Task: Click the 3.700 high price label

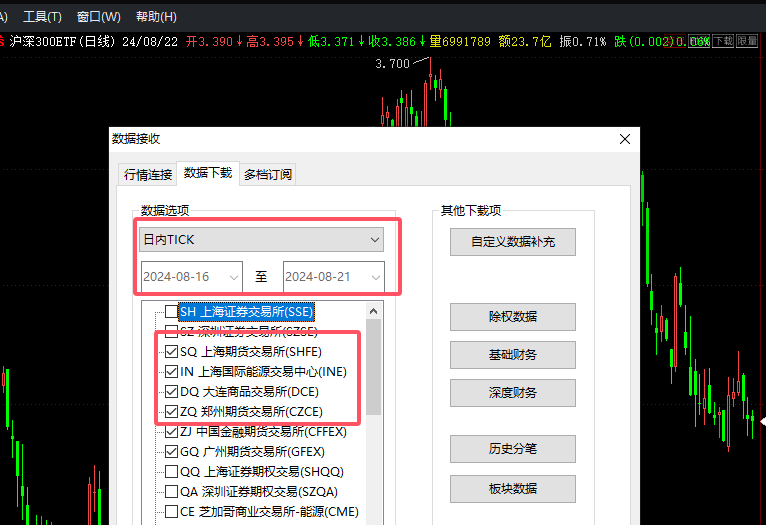Action: [392, 63]
